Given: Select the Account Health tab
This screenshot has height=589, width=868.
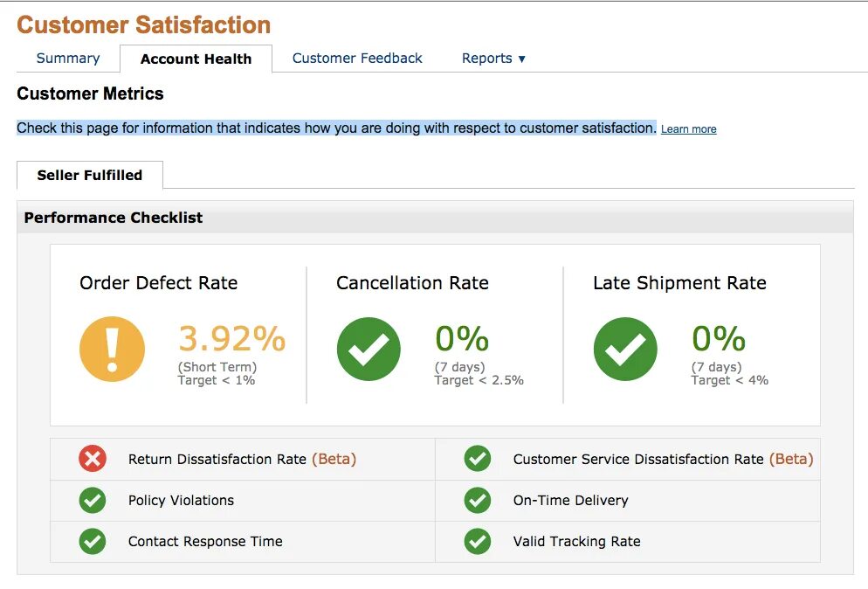Looking at the screenshot, I should tap(196, 59).
